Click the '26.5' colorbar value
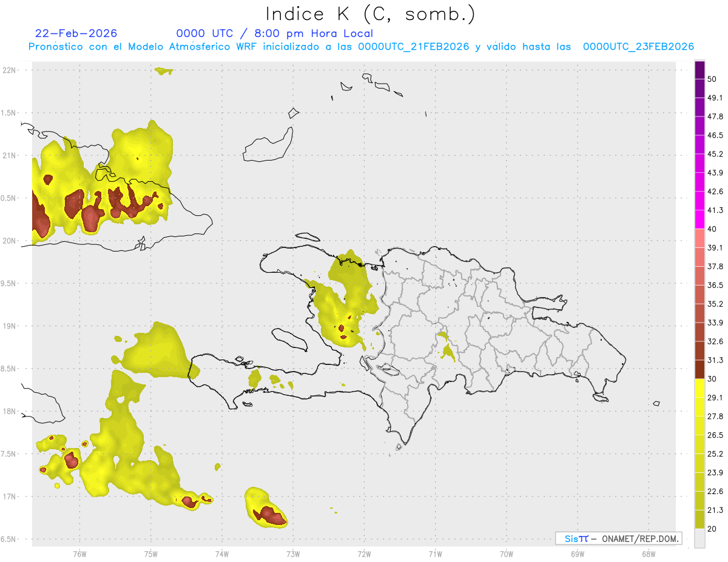The width and height of the screenshot is (728, 562). 716,435
